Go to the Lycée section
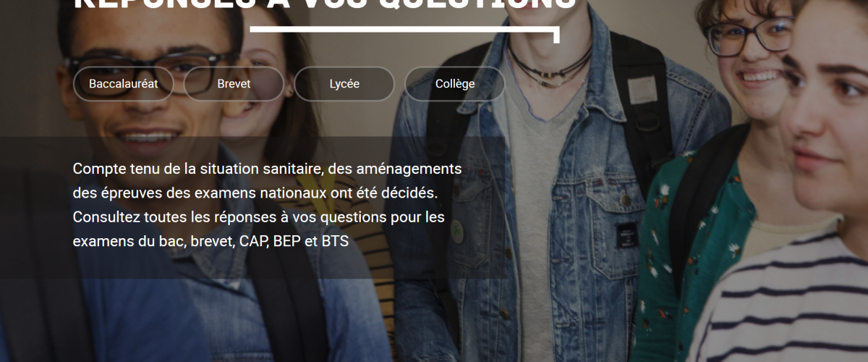The height and width of the screenshot is (362, 868). pos(344,84)
